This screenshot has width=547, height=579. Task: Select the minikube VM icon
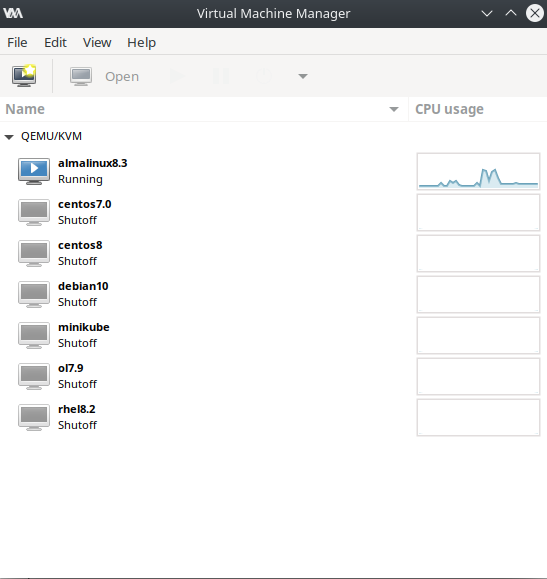pos(34,335)
